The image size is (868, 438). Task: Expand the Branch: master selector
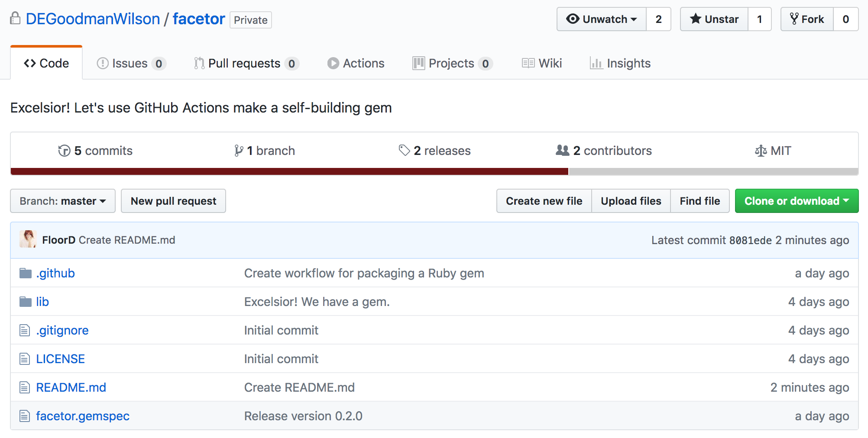pos(63,201)
